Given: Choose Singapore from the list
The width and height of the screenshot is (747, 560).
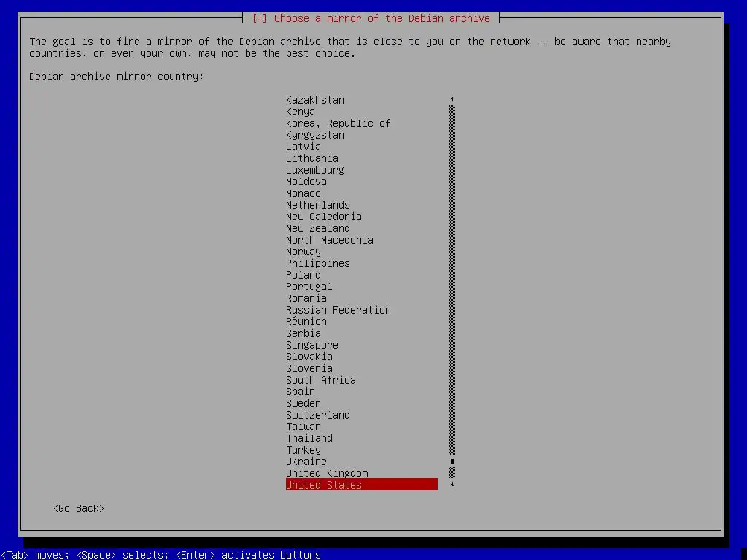Looking at the screenshot, I should [312, 345].
